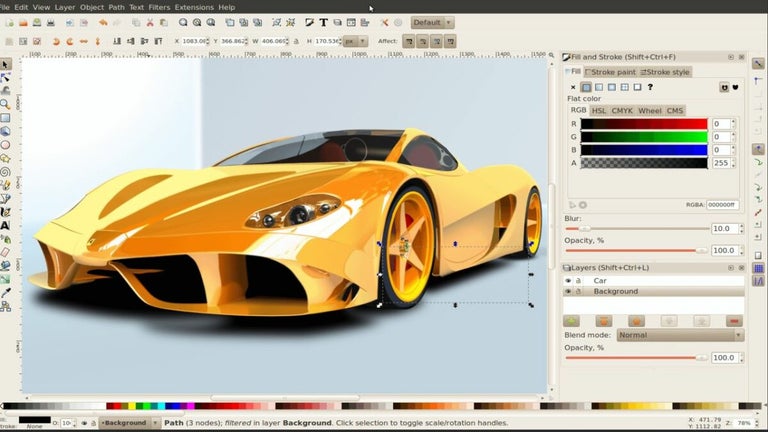768x432 pixels.
Task: Click the grid snapping icon in snap bar
Action: coord(758,268)
